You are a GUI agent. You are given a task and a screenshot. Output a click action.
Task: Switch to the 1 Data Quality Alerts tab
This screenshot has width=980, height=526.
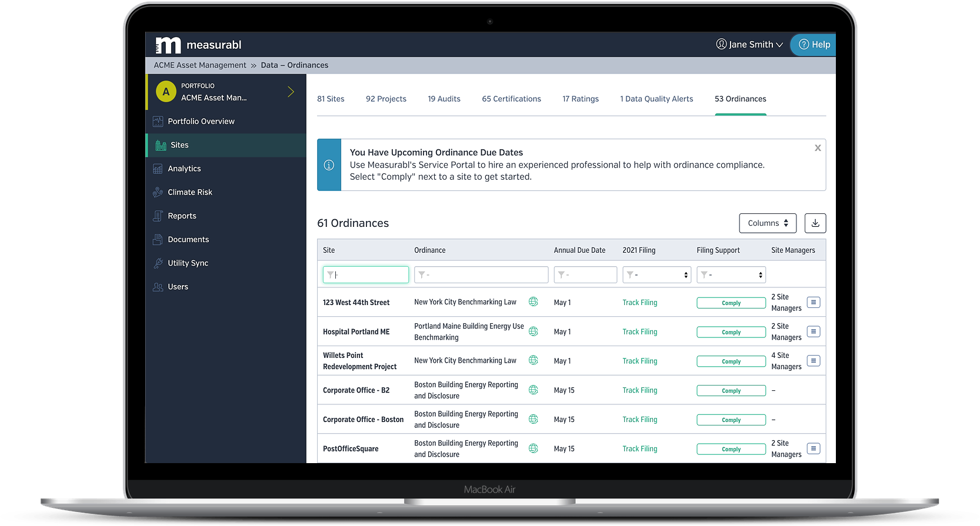[x=656, y=99]
